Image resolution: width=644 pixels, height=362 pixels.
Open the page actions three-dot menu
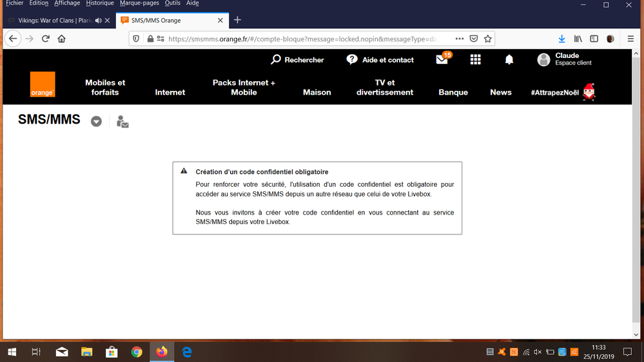(458, 39)
